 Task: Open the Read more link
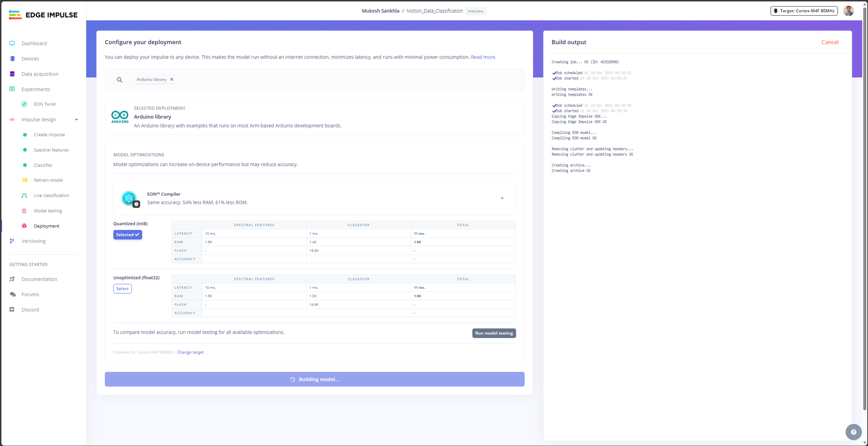point(483,57)
